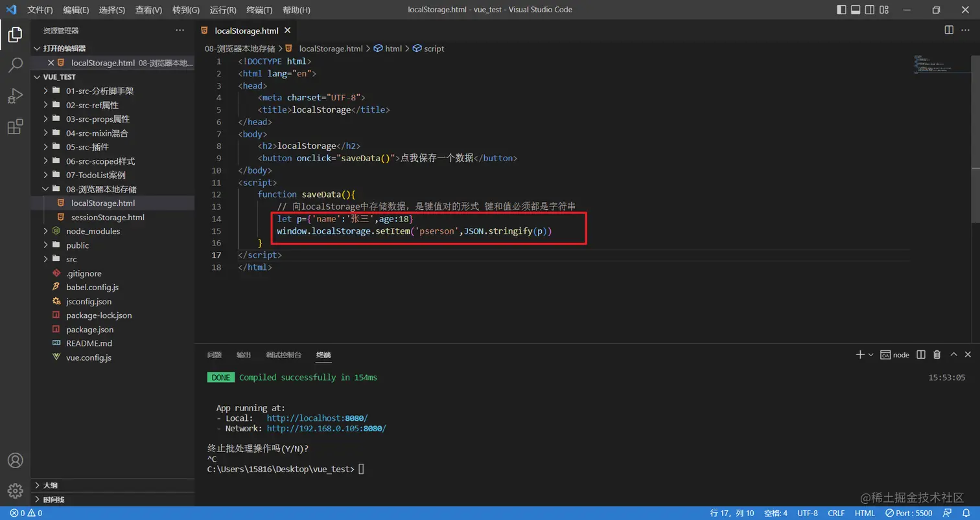Expand the 大纲 outline section
This screenshot has width=980, height=520.
click(x=113, y=485)
